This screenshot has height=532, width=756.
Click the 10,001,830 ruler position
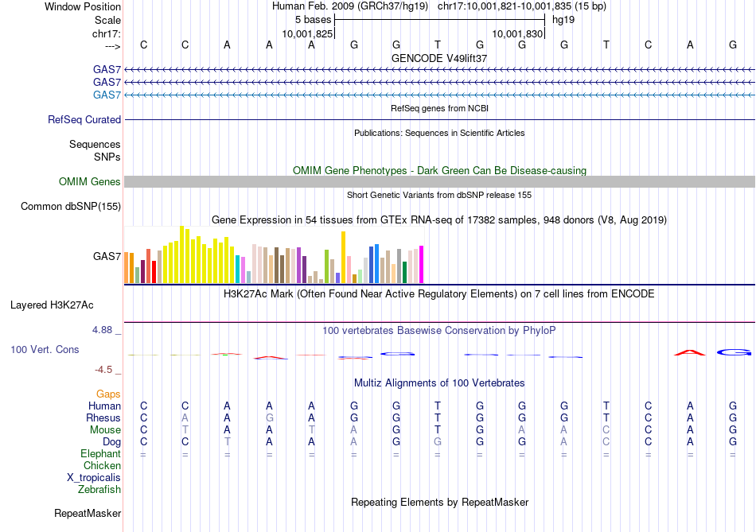(518, 33)
